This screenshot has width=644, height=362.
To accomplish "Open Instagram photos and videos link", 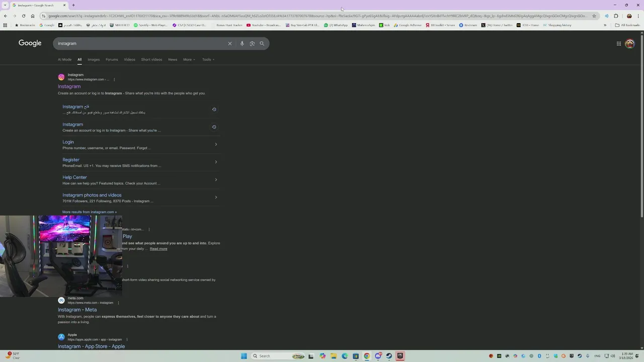I will [92, 195].
